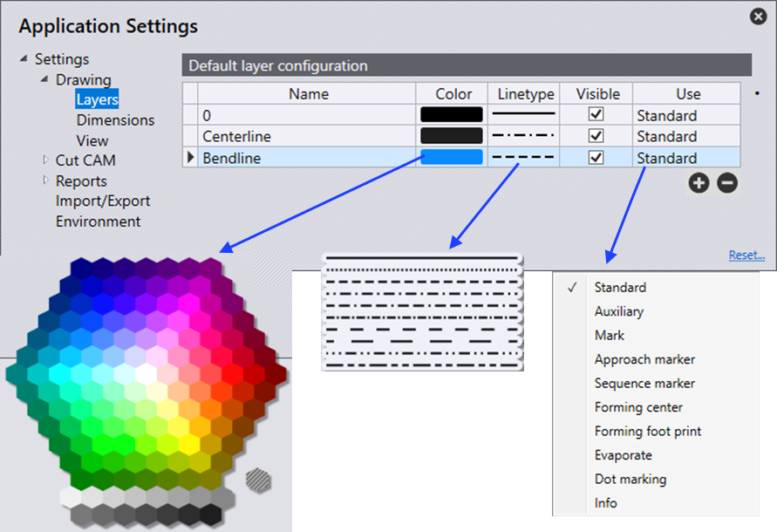
Task: Open Dimensions settings in the tree
Action: [x=115, y=120]
